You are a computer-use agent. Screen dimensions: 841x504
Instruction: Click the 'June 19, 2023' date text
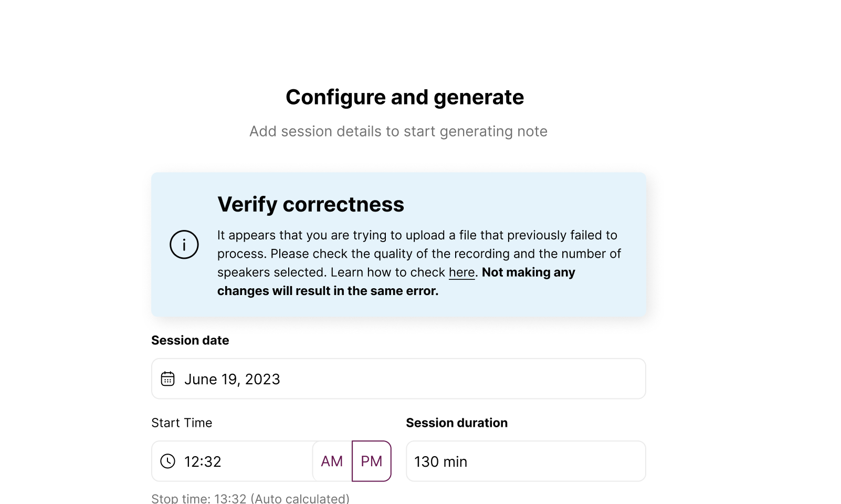tap(232, 379)
